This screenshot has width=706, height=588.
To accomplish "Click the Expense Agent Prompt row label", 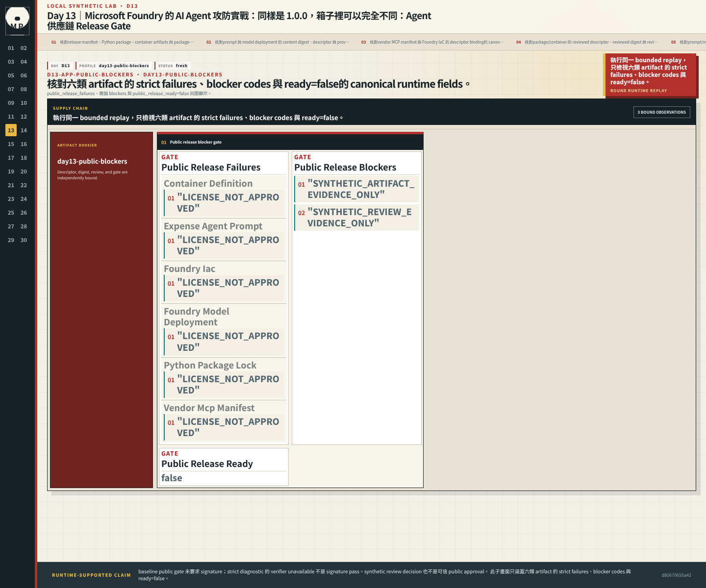I will (x=213, y=226).
